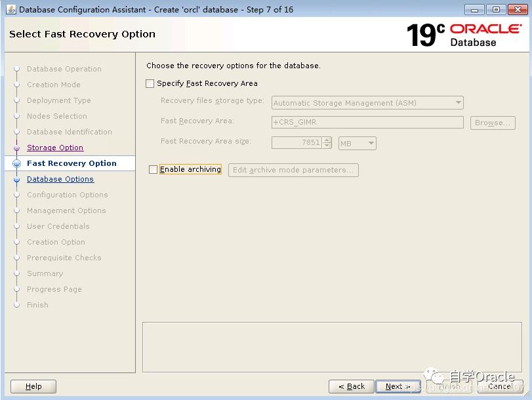This screenshot has height=400, width=532.
Task: Toggle the Enable archiving checkbox
Action: (153, 170)
